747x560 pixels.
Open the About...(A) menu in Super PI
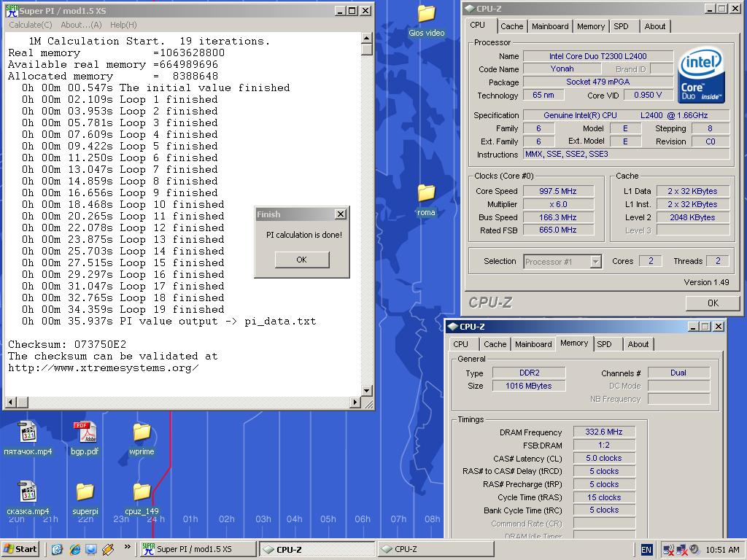[81, 25]
